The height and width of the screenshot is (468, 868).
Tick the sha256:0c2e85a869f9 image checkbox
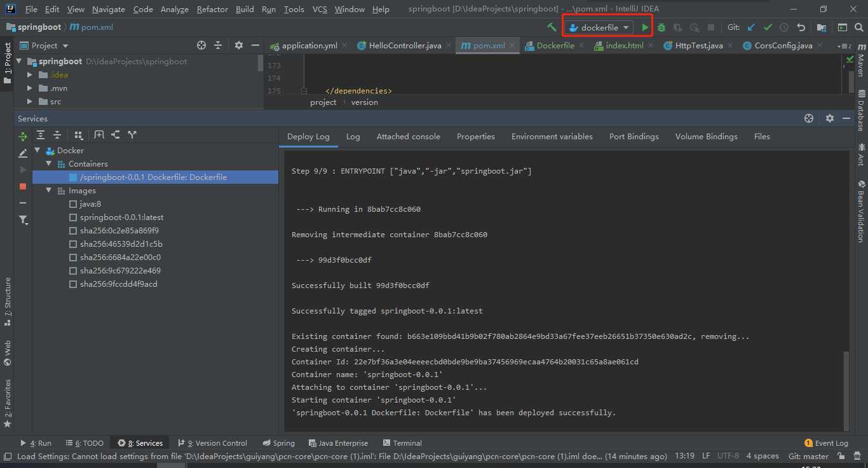pos(73,231)
